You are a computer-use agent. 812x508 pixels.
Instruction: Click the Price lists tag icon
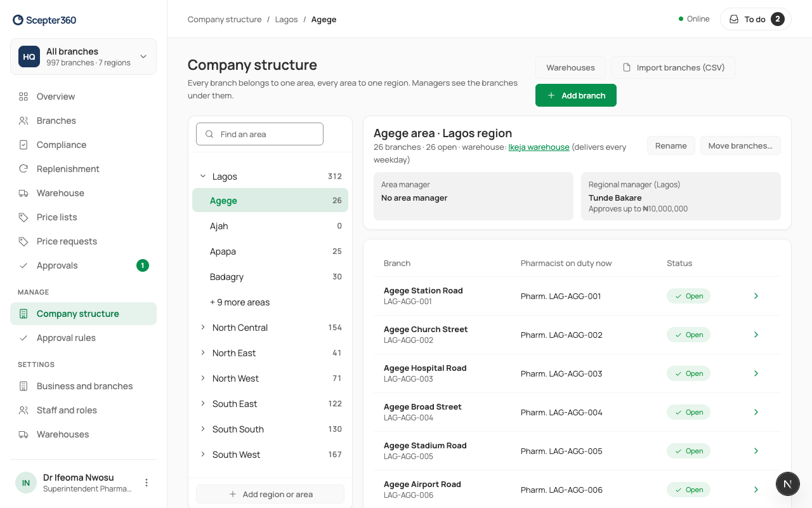click(x=23, y=217)
